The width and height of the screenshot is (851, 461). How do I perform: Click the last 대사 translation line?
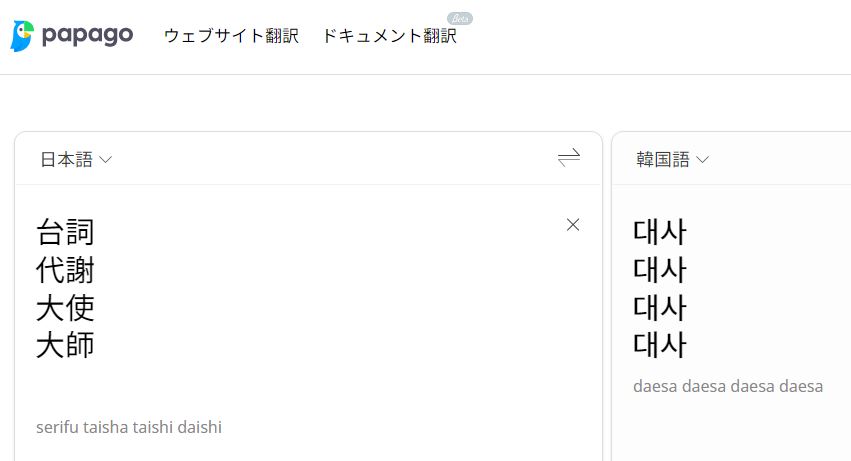(x=660, y=346)
